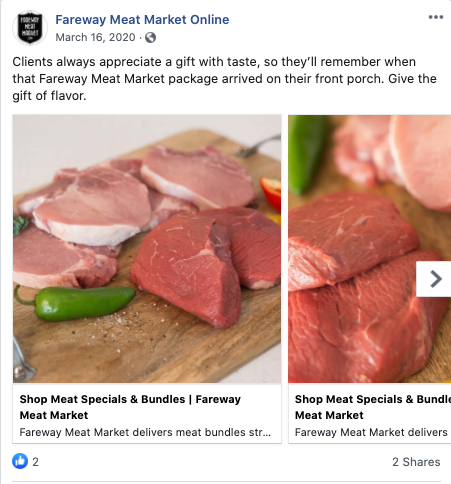The width and height of the screenshot is (451, 484).
Task: View the 2 Shares list
Action: click(x=416, y=462)
